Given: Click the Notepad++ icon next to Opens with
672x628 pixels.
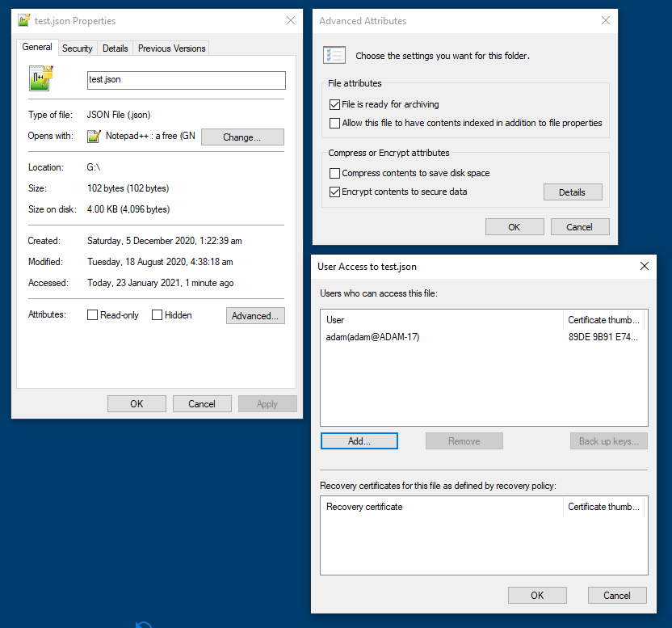Looking at the screenshot, I should click(94, 137).
